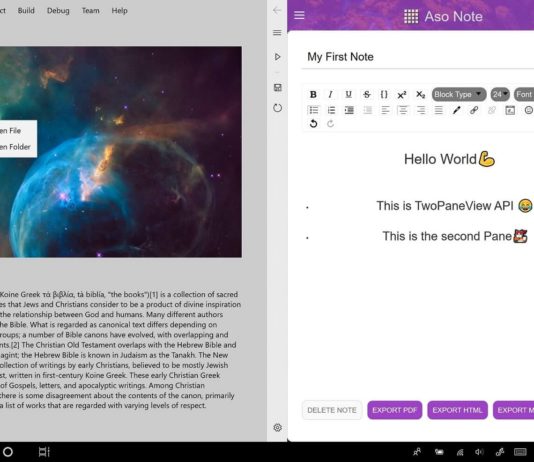Open the Help menu

(120, 11)
